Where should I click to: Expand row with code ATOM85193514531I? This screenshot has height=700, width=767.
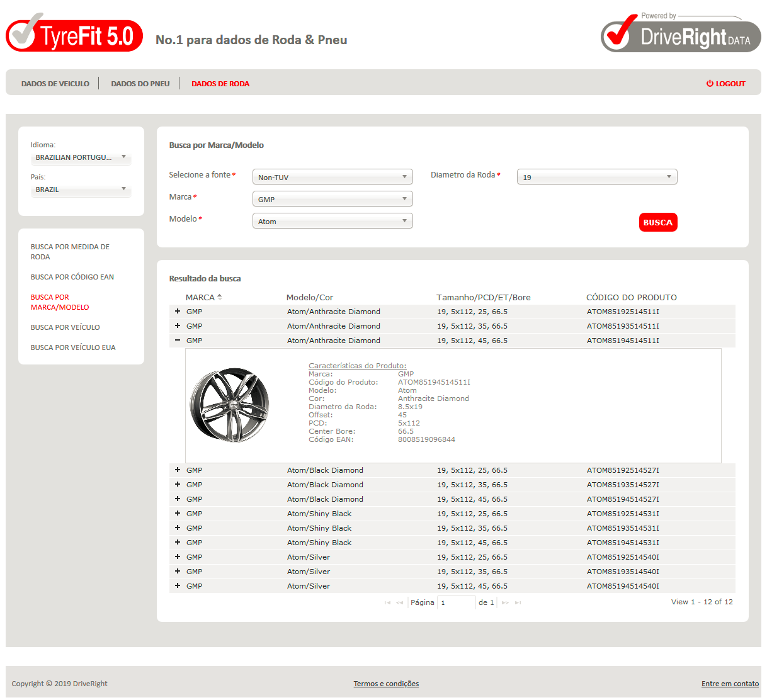[178, 528]
